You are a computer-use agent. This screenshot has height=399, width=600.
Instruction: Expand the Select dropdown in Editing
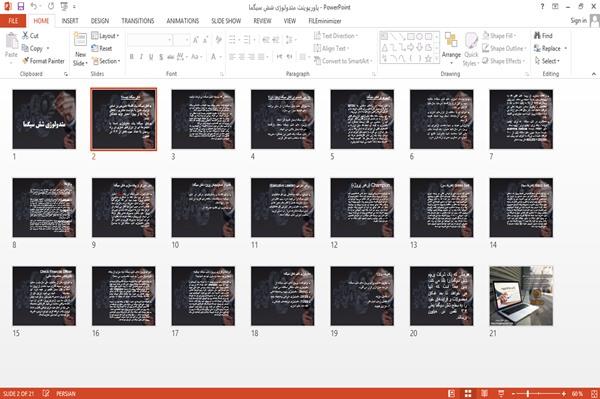pyautogui.click(x=548, y=61)
